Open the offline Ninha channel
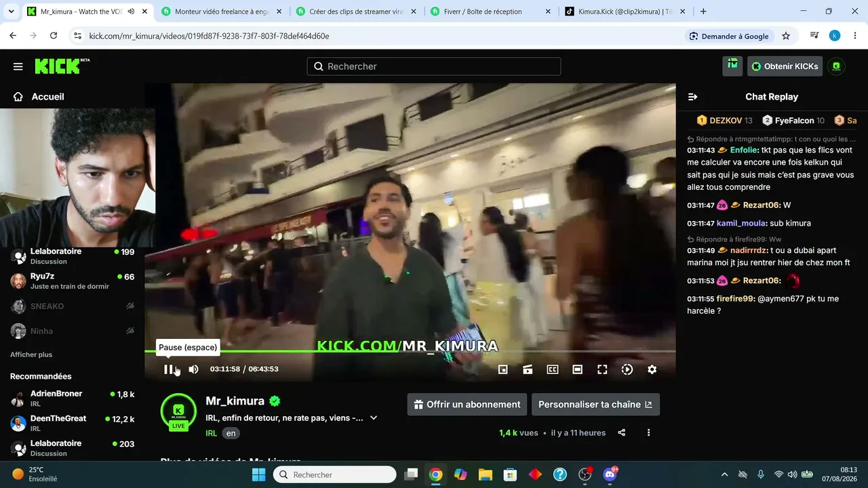The width and height of the screenshot is (868, 488). pyautogui.click(x=73, y=331)
